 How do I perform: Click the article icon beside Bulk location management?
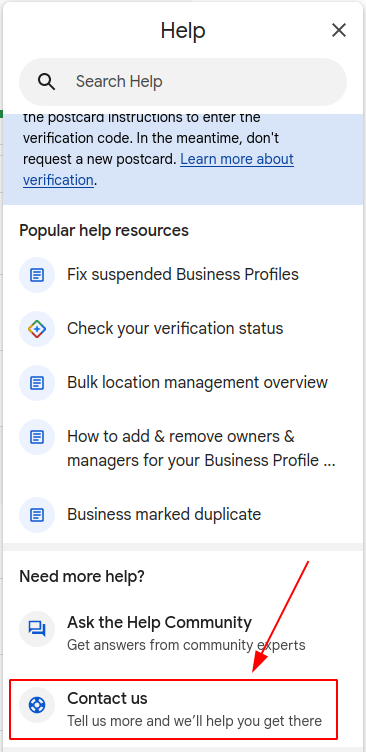click(x=37, y=383)
